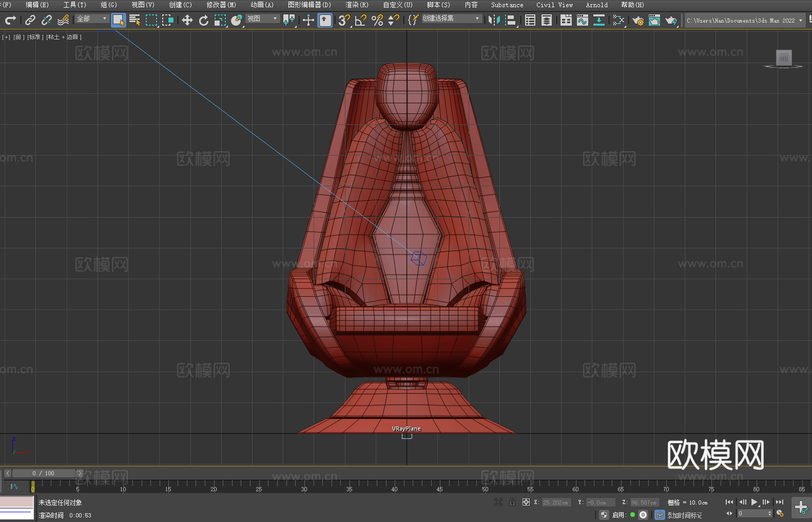The height and width of the screenshot is (522, 812).
Task: Toggle Keyboard Shortcut Override button
Action: (325, 20)
